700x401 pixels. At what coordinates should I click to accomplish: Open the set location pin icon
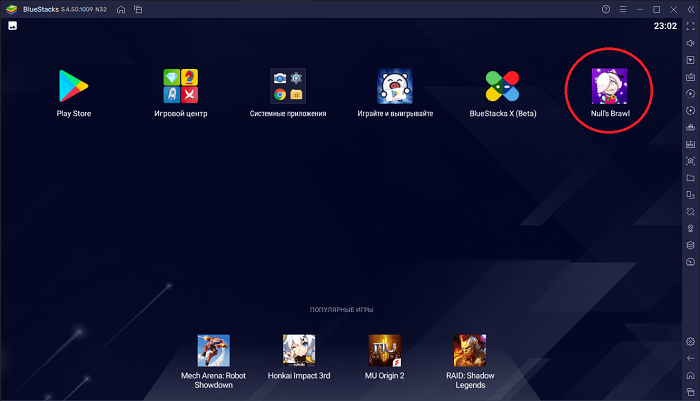[691, 228]
